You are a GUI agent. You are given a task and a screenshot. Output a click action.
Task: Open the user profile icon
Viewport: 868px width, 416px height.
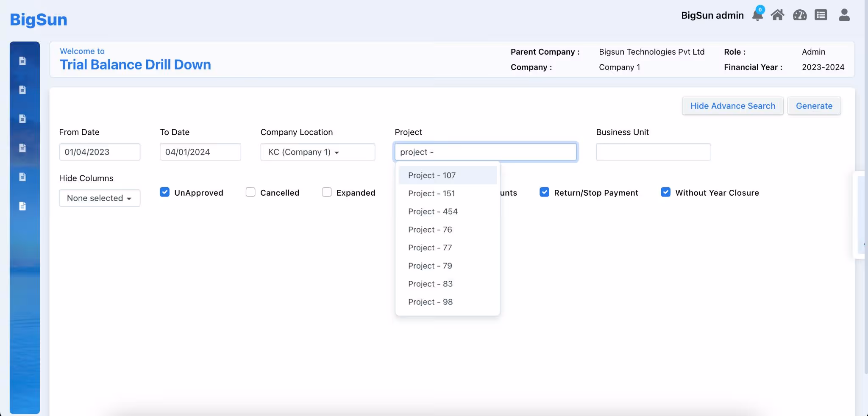click(x=844, y=15)
